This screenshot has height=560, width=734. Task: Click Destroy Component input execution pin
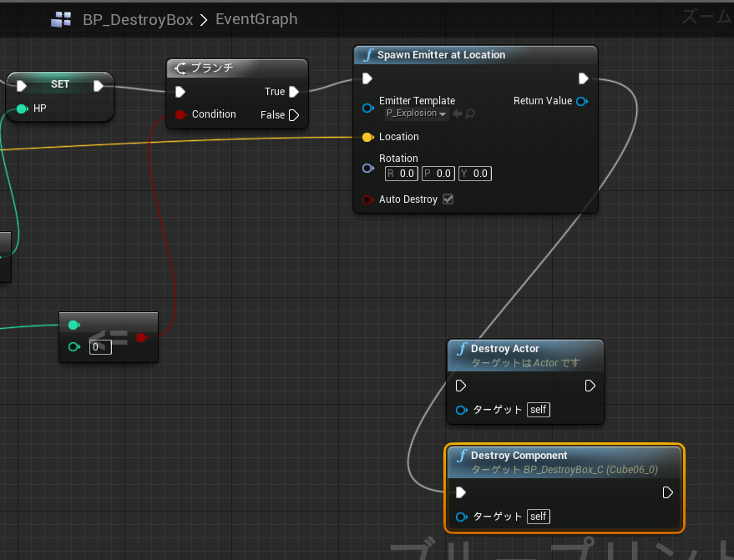461,492
